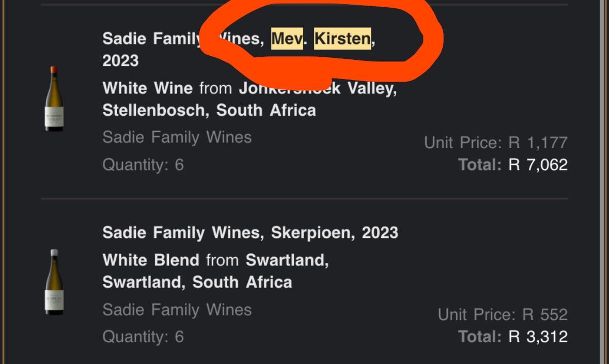Viewport: 609px width, 364px height.
Task: Select the "White Wine" type label
Action: (147, 88)
